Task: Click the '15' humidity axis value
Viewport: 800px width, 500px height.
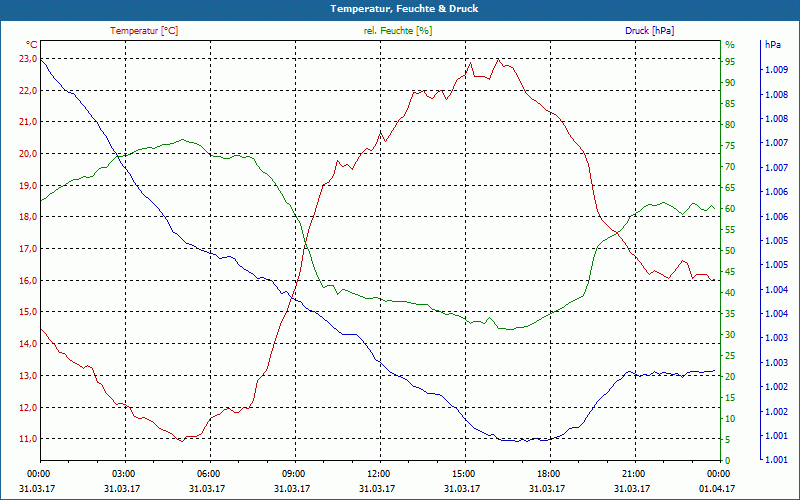Action: (x=730, y=397)
